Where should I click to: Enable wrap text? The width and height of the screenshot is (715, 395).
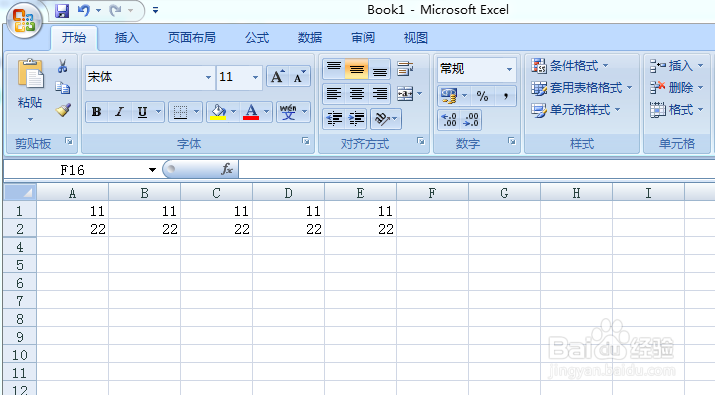(x=405, y=69)
